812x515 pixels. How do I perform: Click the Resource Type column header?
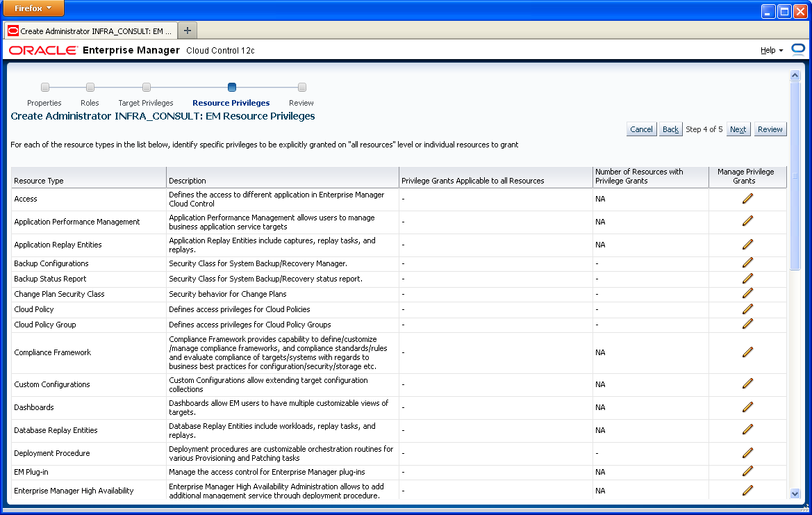coord(88,178)
